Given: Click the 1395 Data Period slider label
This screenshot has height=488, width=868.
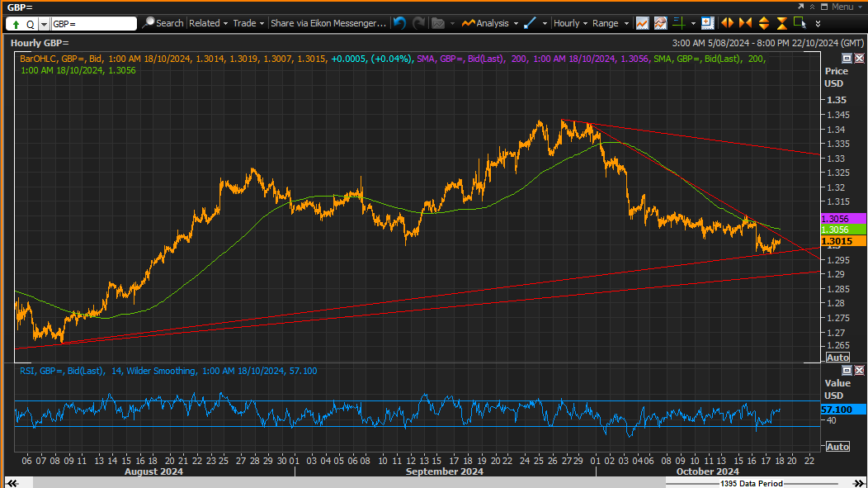Looking at the screenshot, I should click(x=752, y=484).
